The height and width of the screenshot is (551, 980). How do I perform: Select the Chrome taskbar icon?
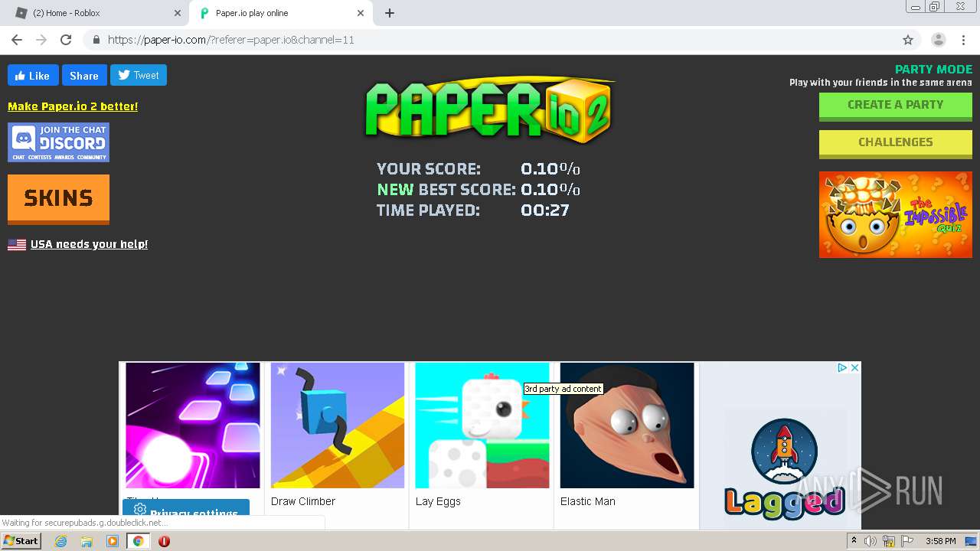point(138,541)
